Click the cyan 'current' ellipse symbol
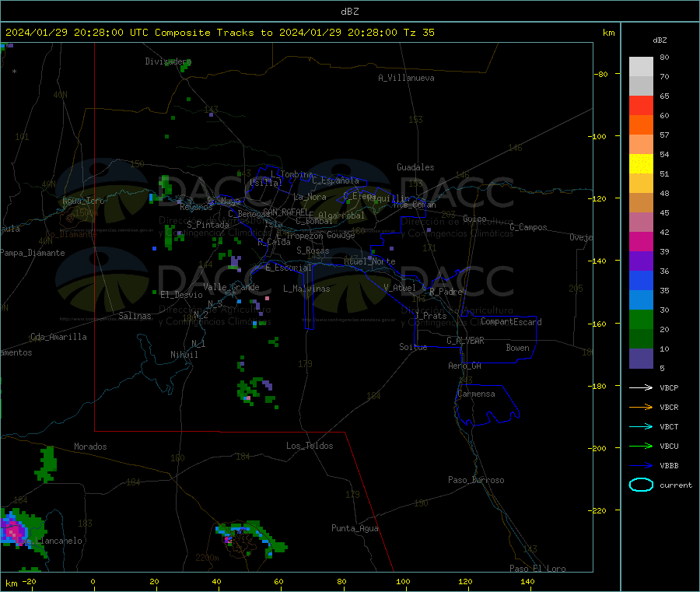 (x=641, y=485)
